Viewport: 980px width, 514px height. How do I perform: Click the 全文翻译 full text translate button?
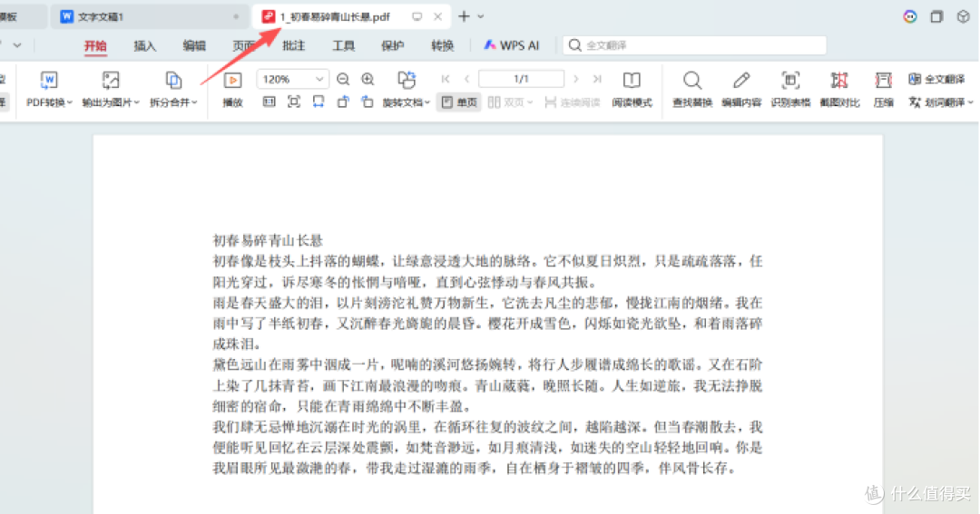pos(936,79)
